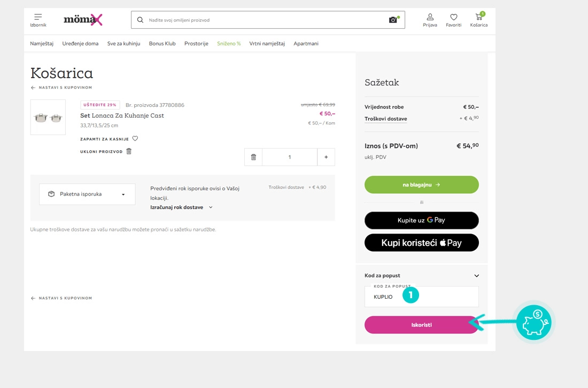Open the Namještaj menu item

(x=42, y=44)
